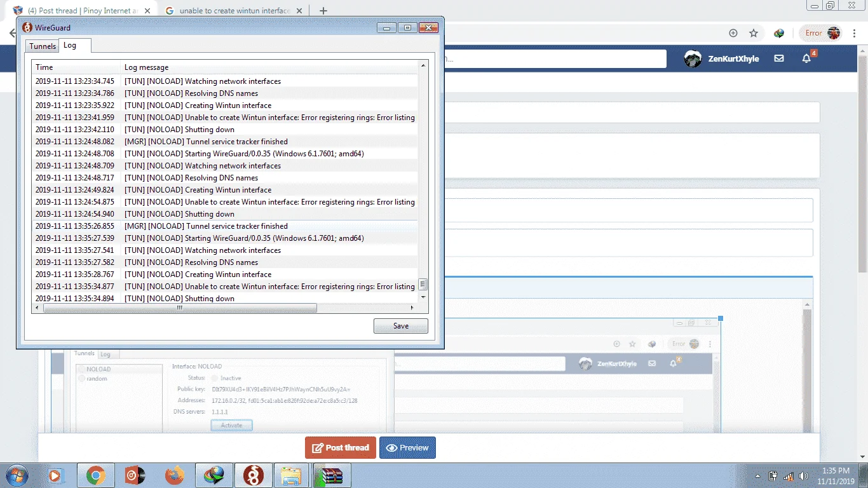Open Chrome's three-dot menu
This screenshot has width=868, height=488.
pos(855,33)
